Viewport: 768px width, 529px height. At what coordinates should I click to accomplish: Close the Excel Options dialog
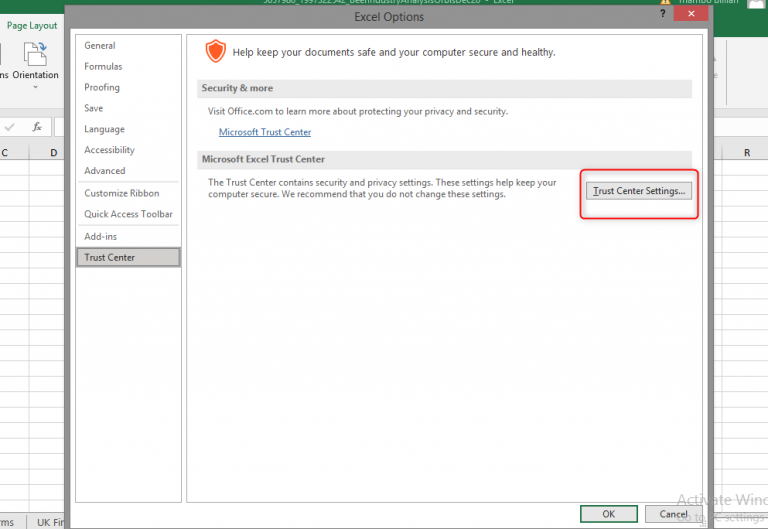tap(691, 13)
